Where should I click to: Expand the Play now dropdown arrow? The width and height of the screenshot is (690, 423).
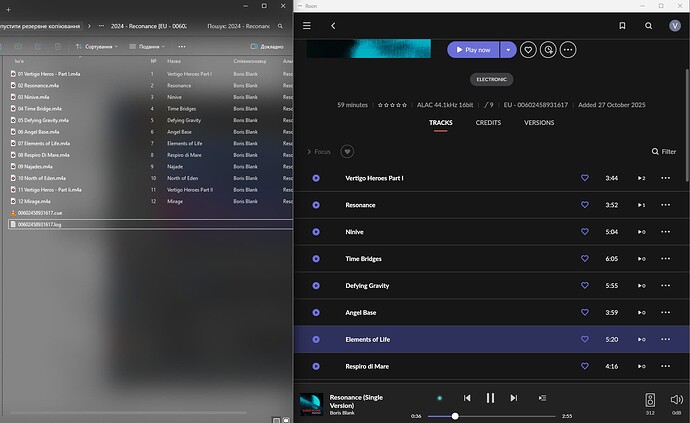click(510, 49)
